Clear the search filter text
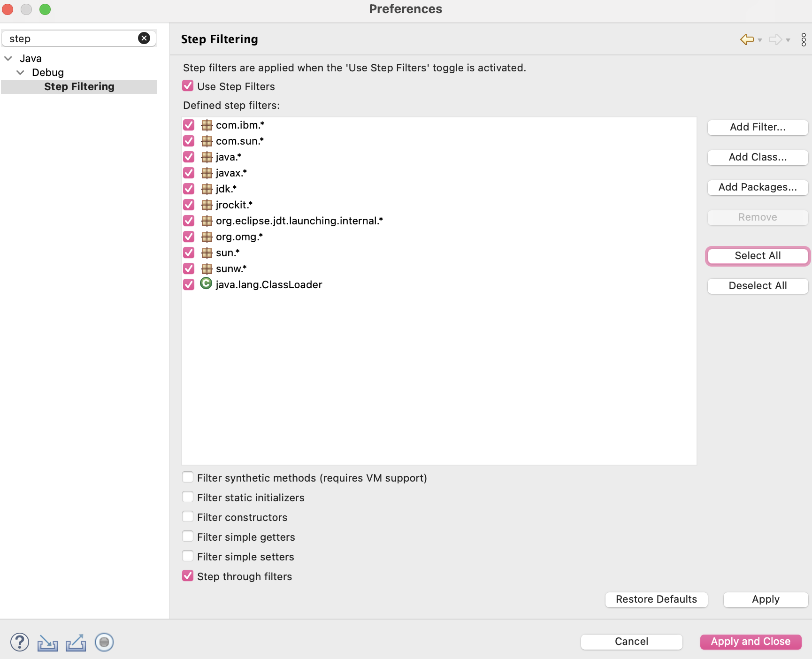This screenshot has height=659, width=812. 144,38
